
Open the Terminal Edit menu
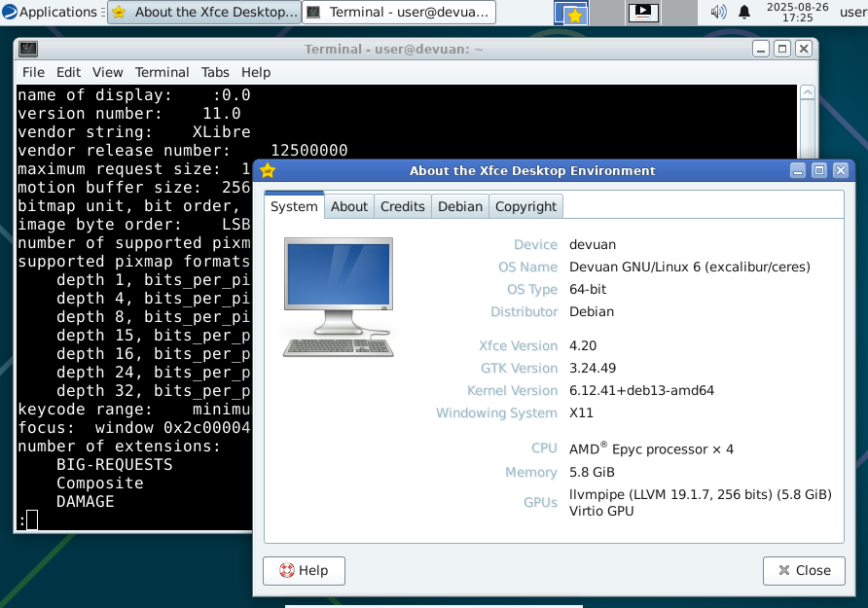[x=69, y=72]
